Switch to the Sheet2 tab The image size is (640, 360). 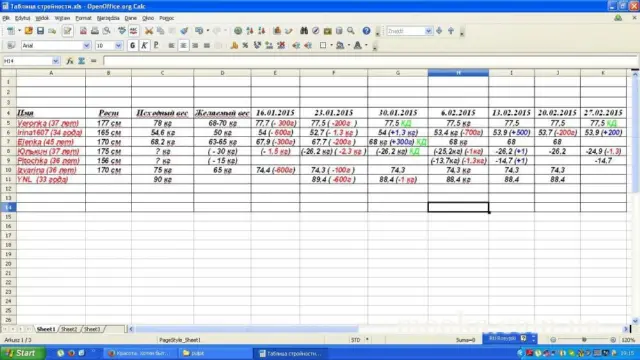[69, 329]
